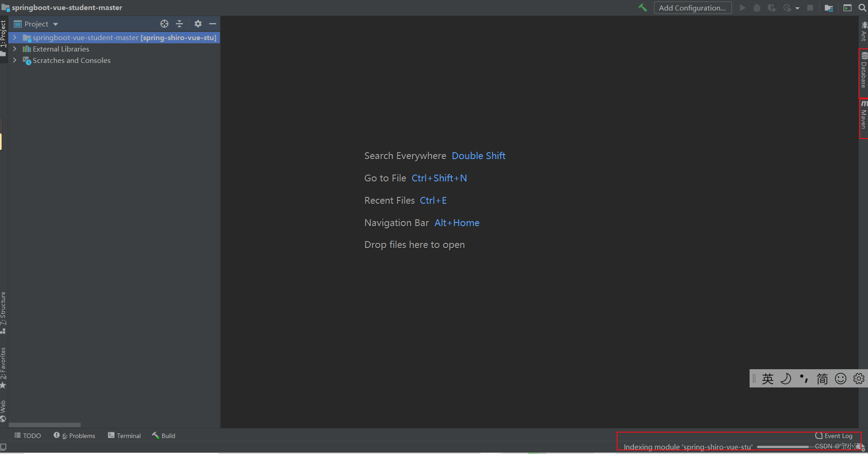Click the Collapse All icon in Project panel
868x454 pixels.
(x=179, y=24)
